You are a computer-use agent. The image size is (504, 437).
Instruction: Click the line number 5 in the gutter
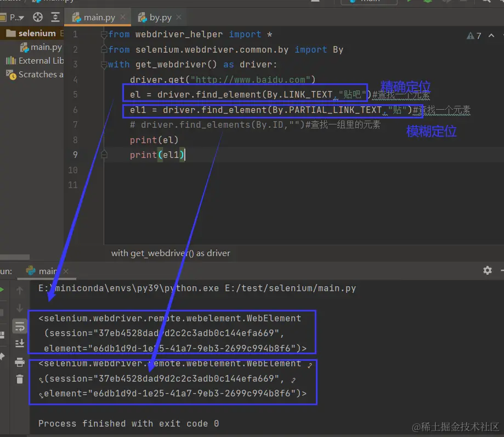[75, 94]
